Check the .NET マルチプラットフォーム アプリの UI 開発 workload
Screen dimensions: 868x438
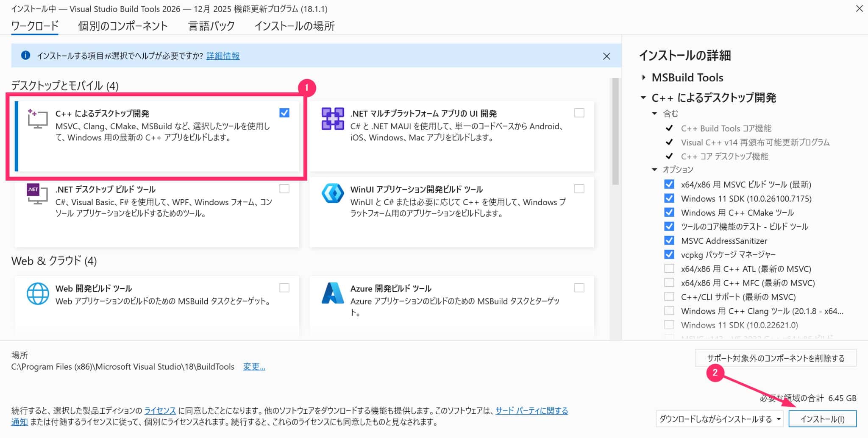579,113
